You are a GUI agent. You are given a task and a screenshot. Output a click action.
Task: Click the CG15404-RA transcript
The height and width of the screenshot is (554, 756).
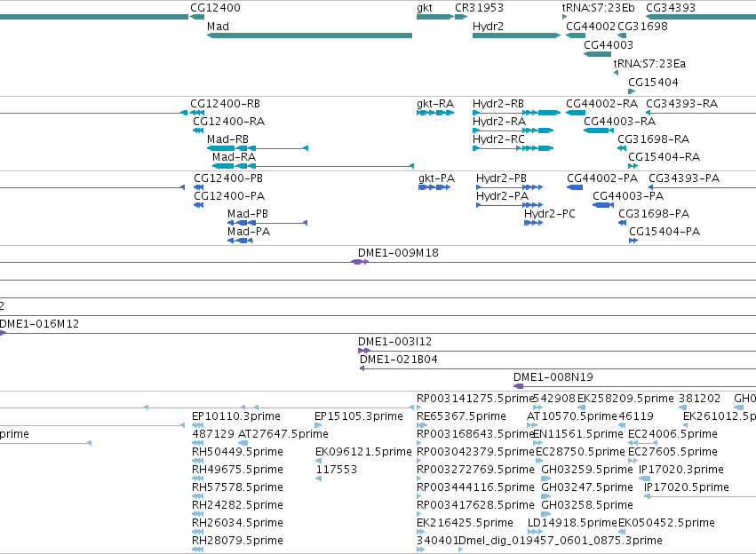[x=633, y=166]
